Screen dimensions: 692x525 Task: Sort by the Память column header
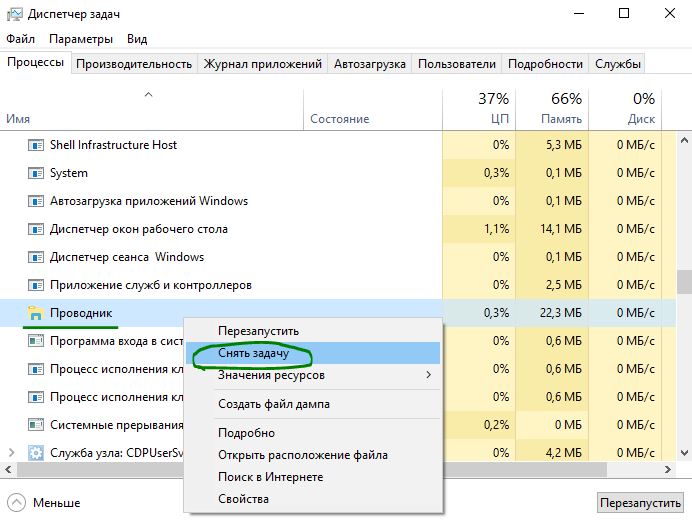click(x=552, y=109)
